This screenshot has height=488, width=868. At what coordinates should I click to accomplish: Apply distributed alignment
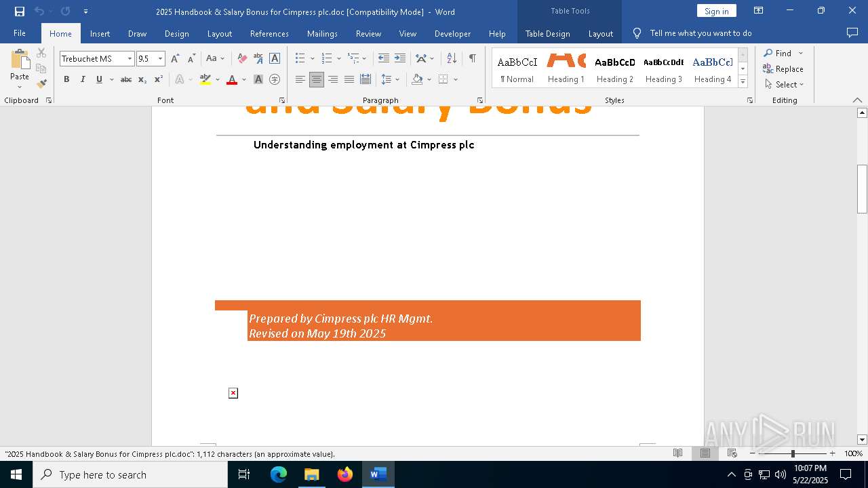point(366,79)
